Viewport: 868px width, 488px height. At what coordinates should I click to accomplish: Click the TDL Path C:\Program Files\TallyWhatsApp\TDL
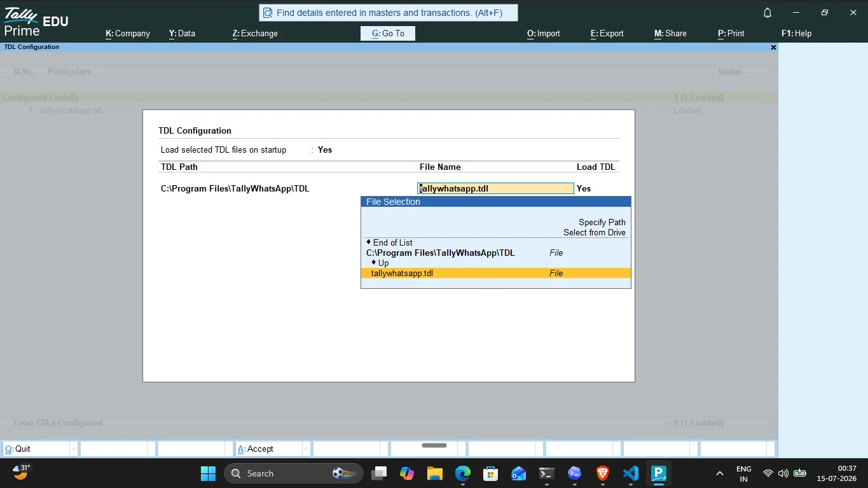point(235,188)
